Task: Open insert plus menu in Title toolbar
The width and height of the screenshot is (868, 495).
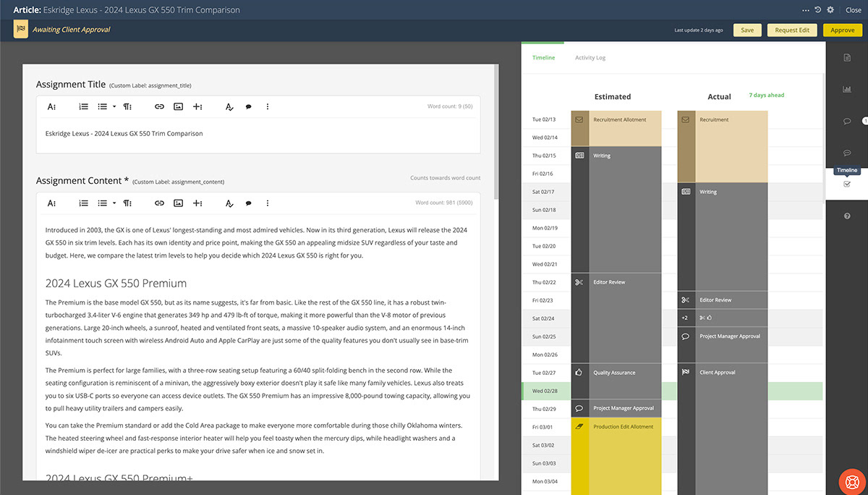Action: (x=197, y=106)
